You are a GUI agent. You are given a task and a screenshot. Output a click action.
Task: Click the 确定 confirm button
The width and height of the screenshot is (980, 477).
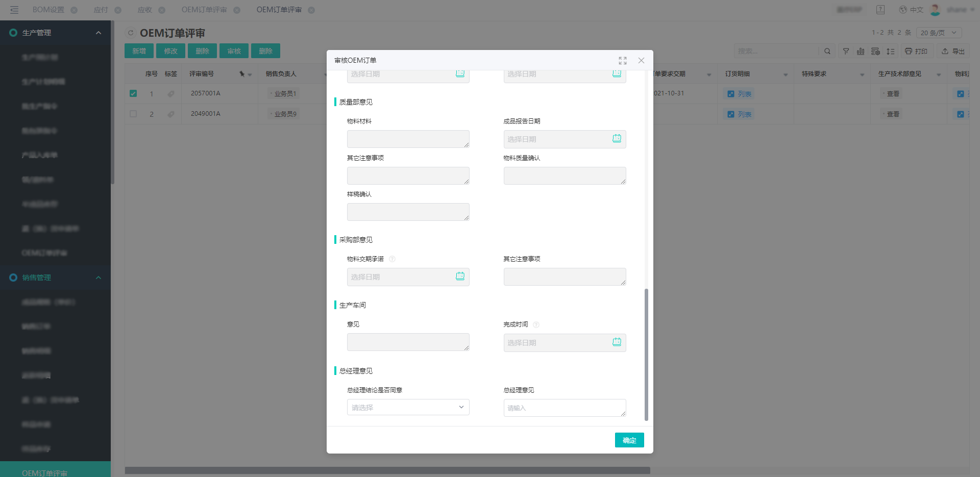coord(629,440)
